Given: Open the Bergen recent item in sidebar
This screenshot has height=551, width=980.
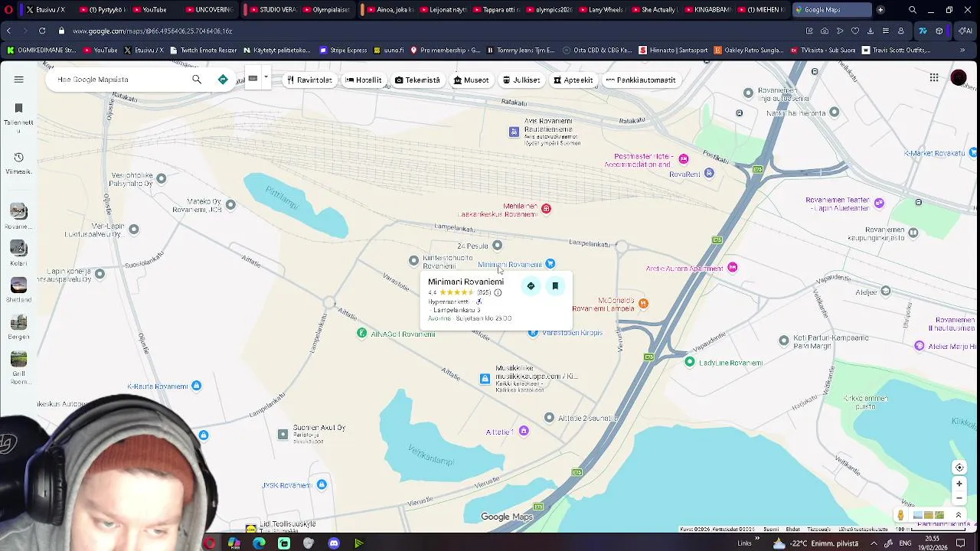Looking at the screenshot, I should (19, 327).
